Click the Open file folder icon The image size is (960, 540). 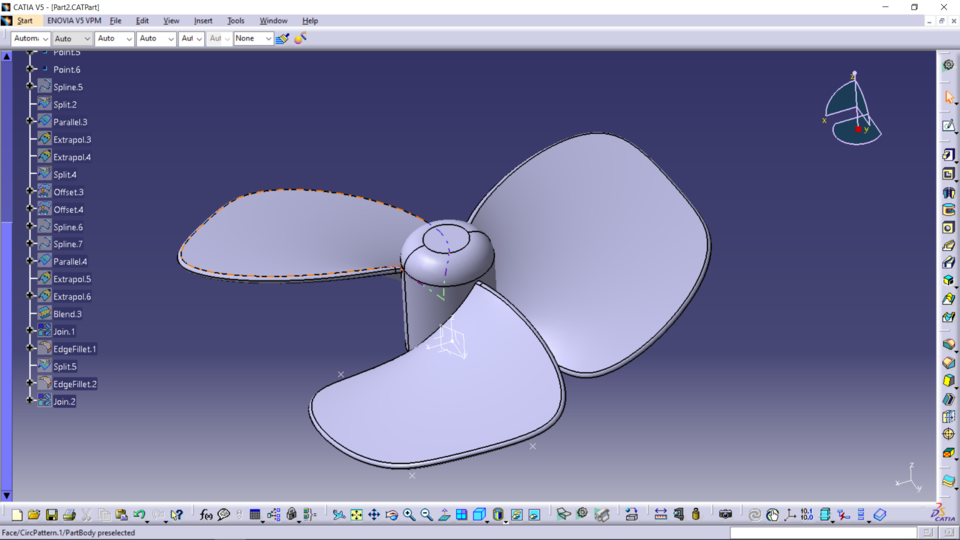pyautogui.click(x=34, y=515)
